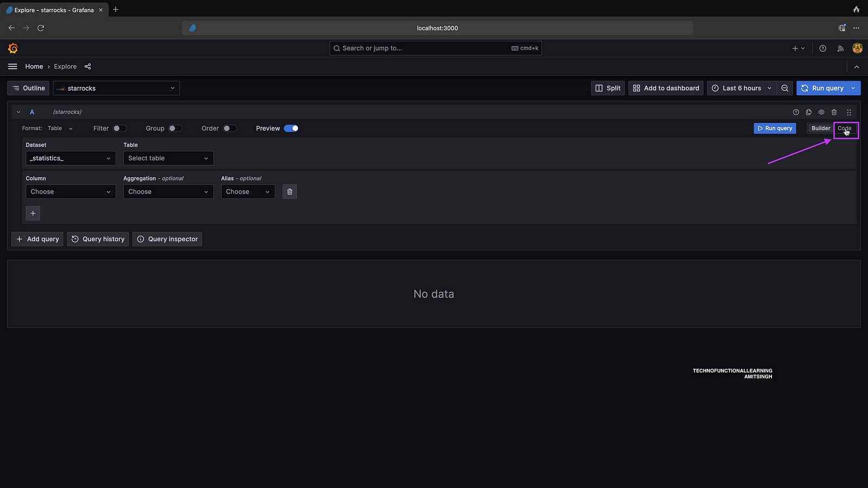Remove column row with trash button
This screenshot has height=488, width=868.
290,192
